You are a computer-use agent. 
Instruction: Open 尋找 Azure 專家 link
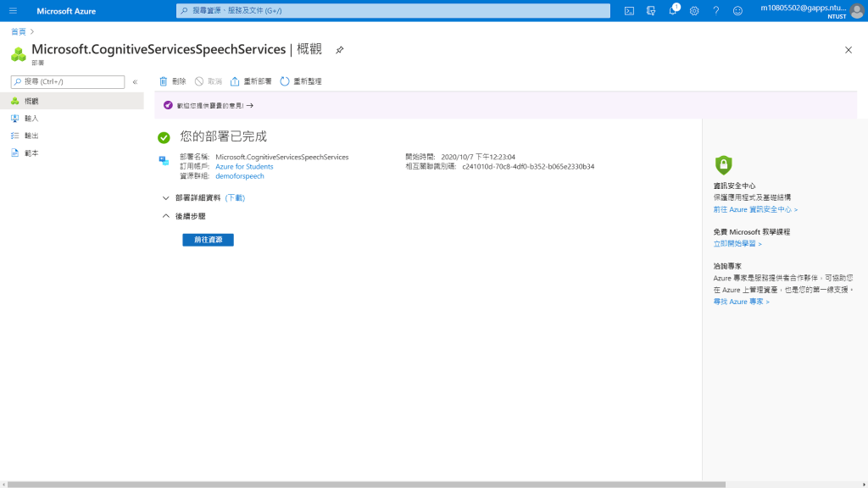[x=741, y=302]
